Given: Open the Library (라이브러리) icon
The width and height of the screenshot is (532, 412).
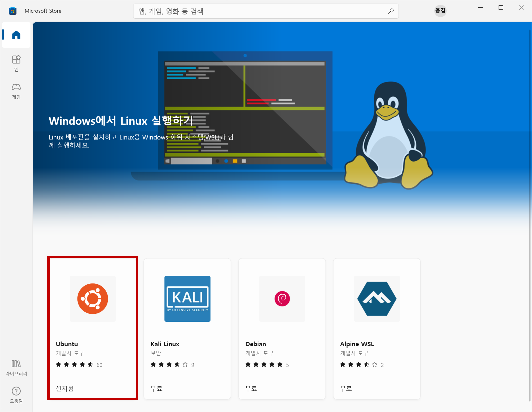Looking at the screenshot, I should [x=16, y=364].
